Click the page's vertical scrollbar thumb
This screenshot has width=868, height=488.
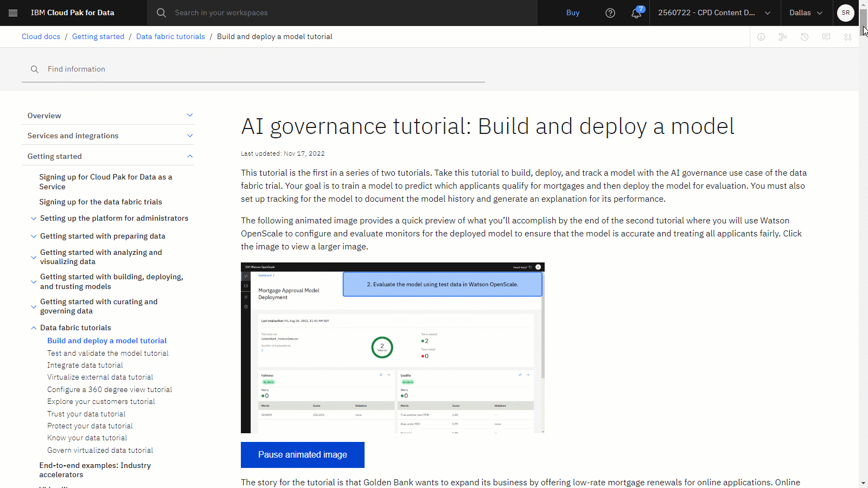coord(863,22)
